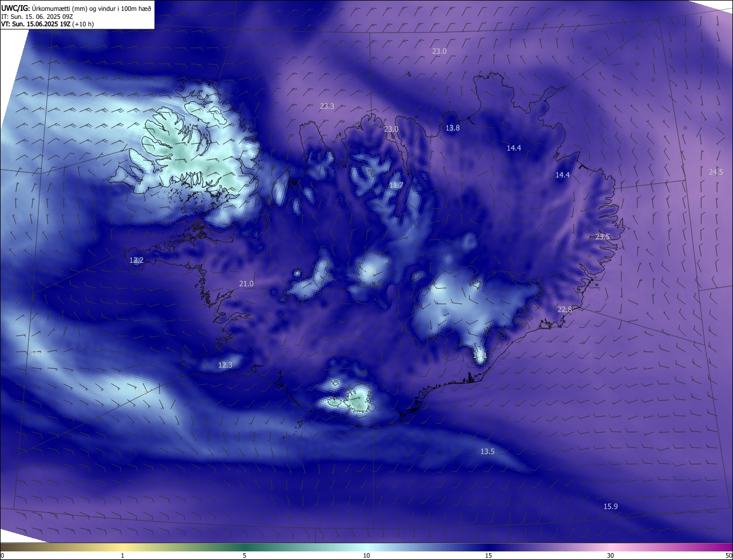Click the 14.1 value label
The width and height of the screenshot is (733, 560).
pos(480,356)
